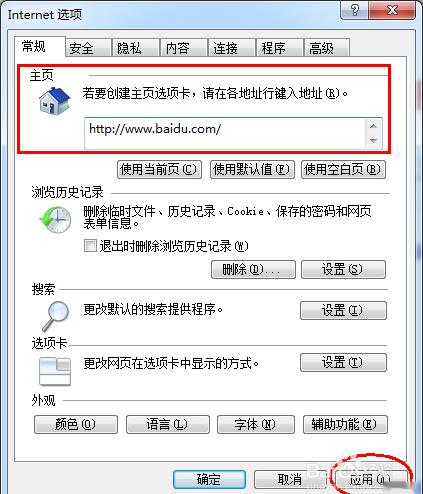Viewport: 423px width, 494px height.
Task: Enable 退出时删除浏览历史记录 checkbox
Action: pos(90,246)
